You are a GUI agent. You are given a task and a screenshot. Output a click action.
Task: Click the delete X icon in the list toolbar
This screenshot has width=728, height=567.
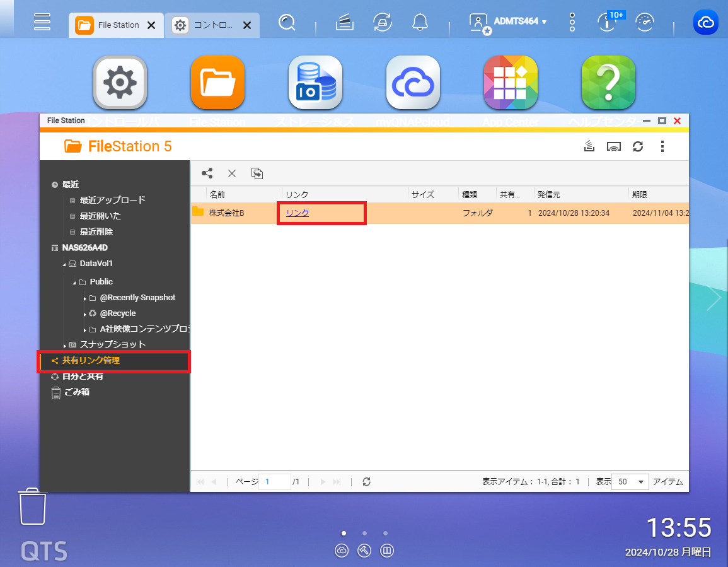[x=232, y=173]
